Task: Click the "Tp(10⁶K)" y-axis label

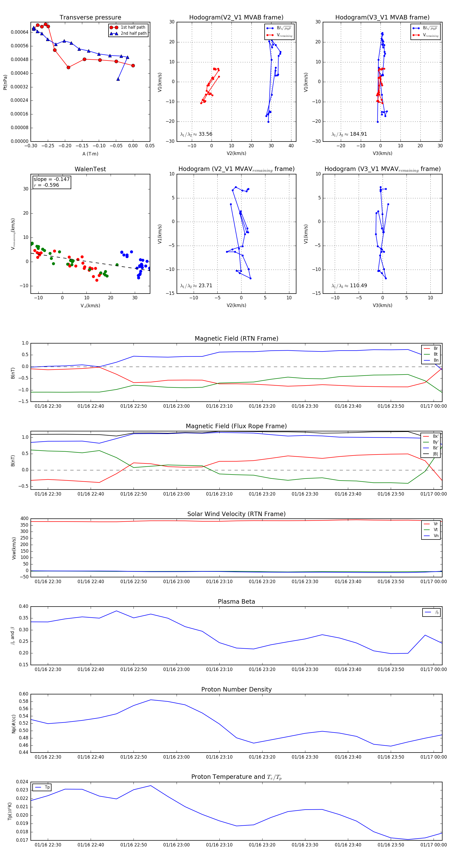Action: (9, 811)
